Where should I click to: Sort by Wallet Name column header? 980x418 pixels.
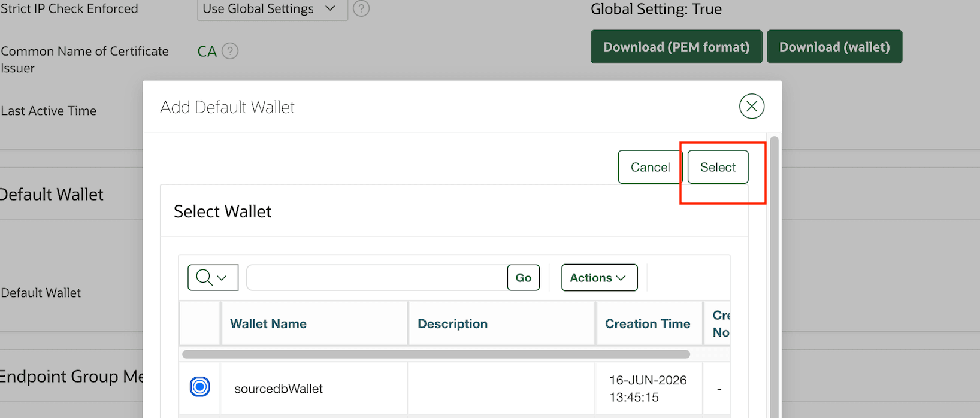(x=268, y=324)
